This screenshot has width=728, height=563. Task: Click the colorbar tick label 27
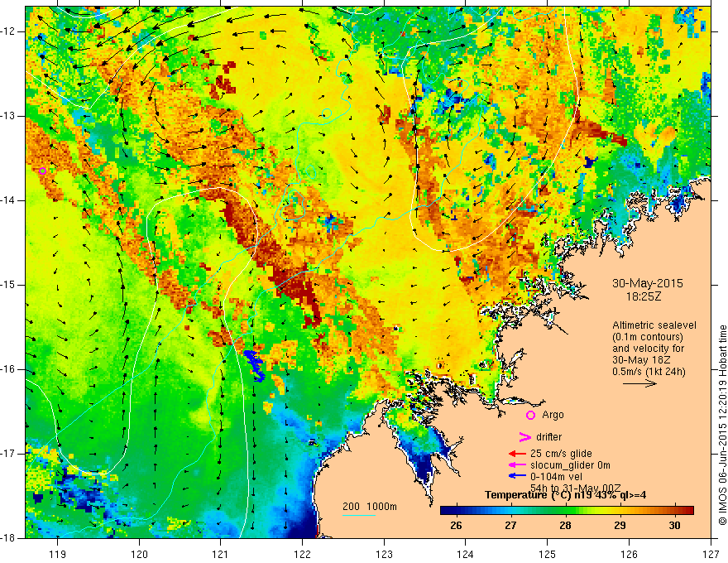tap(510, 526)
